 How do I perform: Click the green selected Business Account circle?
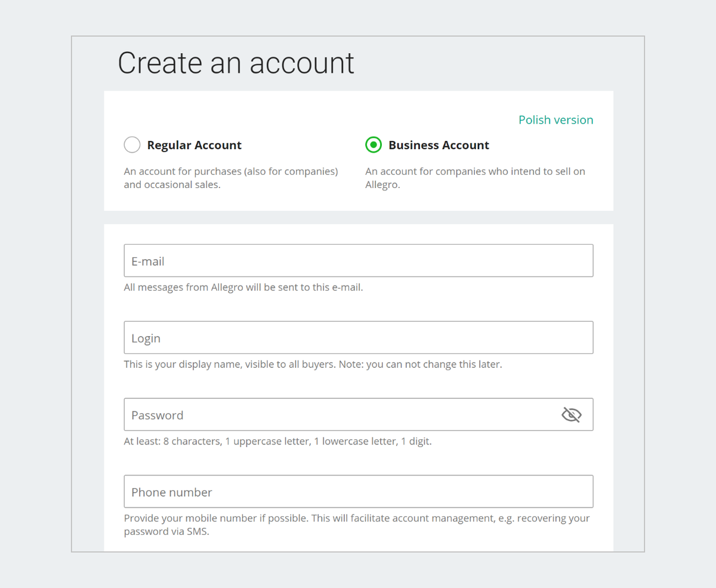(x=374, y=144)
